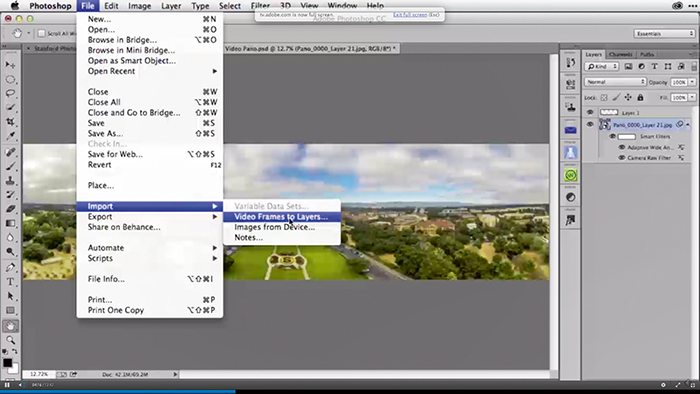The image size is (700, 394).
Task: Hide Layer 1 with its eye icon
Action: [x=590, y=112]
